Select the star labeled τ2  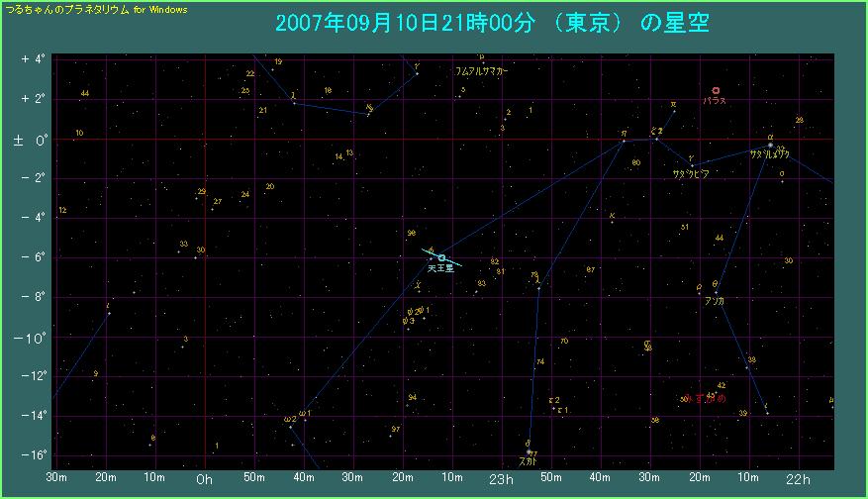tap(553, 408)
